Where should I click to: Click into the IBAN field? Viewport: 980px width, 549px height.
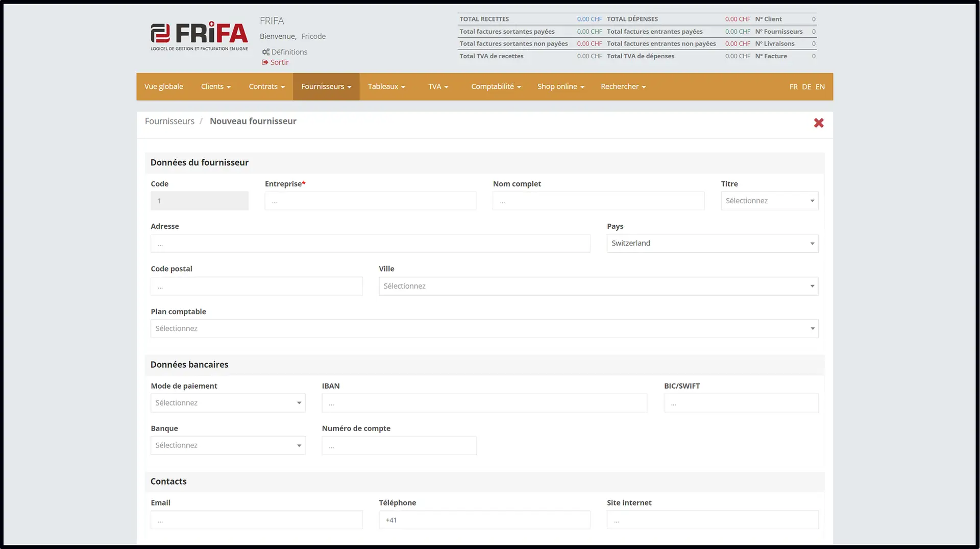pos(484,403)
